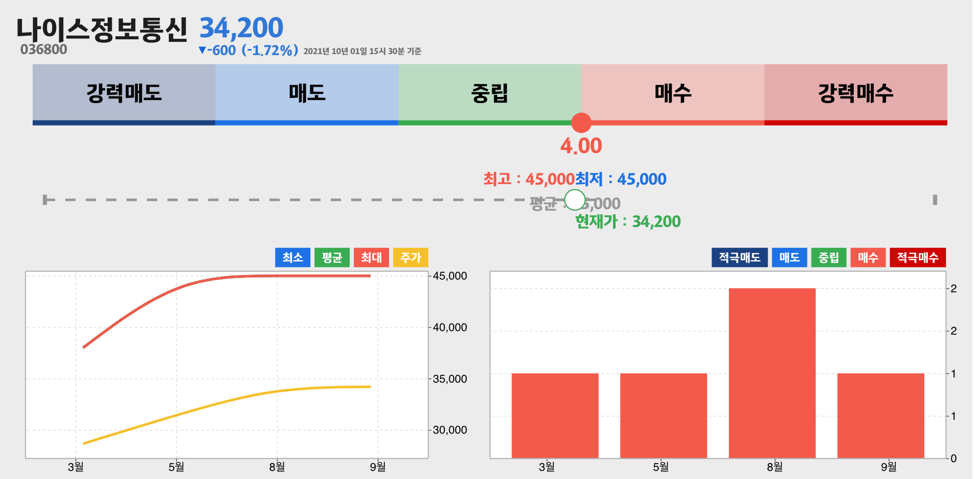Click the 8월 label under line chart
This screenshot has height=479, width=980.
pos(277,467)
